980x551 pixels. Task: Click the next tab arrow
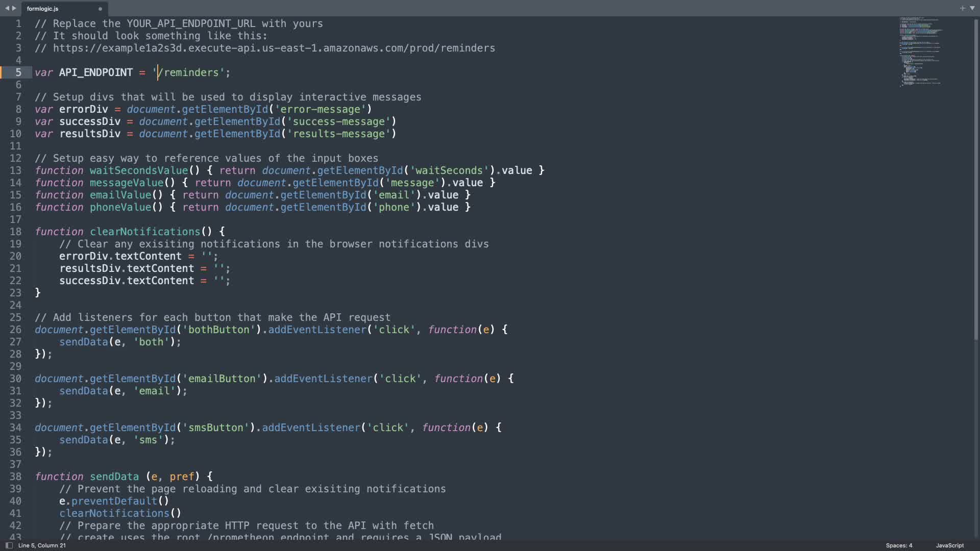pyautogui.click(x=14, y=8)
